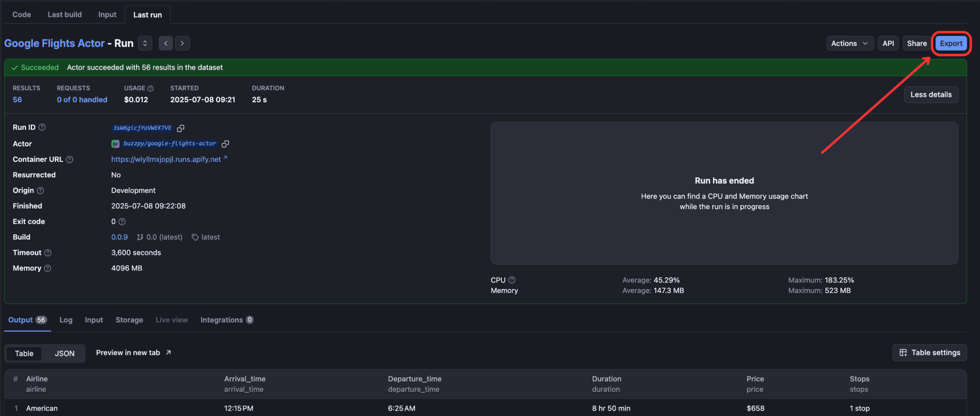980x416 pixels.
Task: Switch output view to Table
Action: point(24,353)
